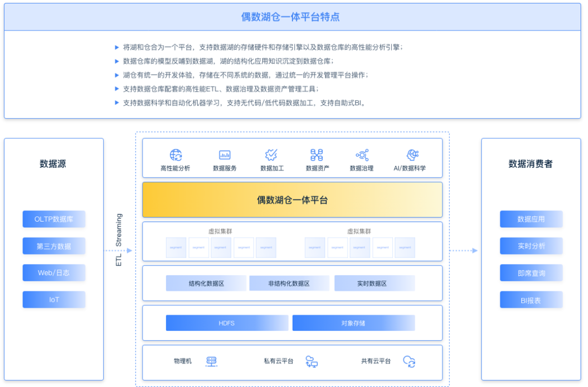Click the yellow 偶数湖仓一体平台 banner
The height and width of the screenshot is (387, 588).
tap(292, 200)
